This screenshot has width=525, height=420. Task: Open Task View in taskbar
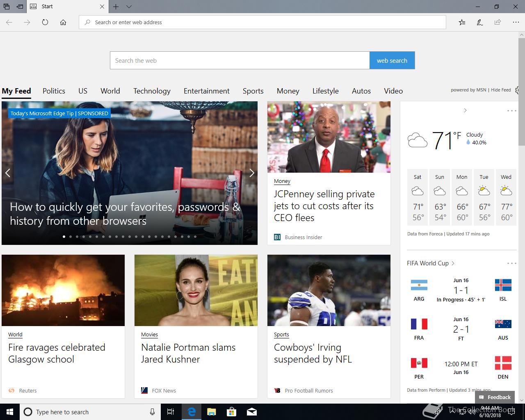point(171,412)
